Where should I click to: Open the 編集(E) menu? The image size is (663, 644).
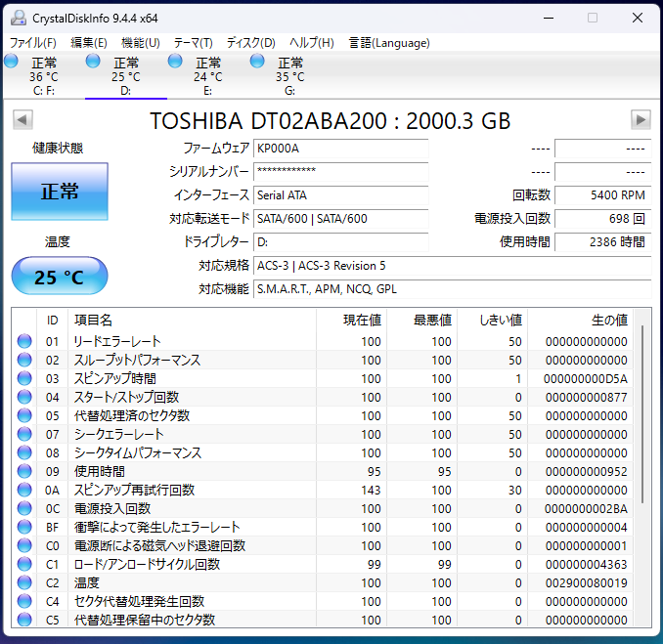coord(89,43)
